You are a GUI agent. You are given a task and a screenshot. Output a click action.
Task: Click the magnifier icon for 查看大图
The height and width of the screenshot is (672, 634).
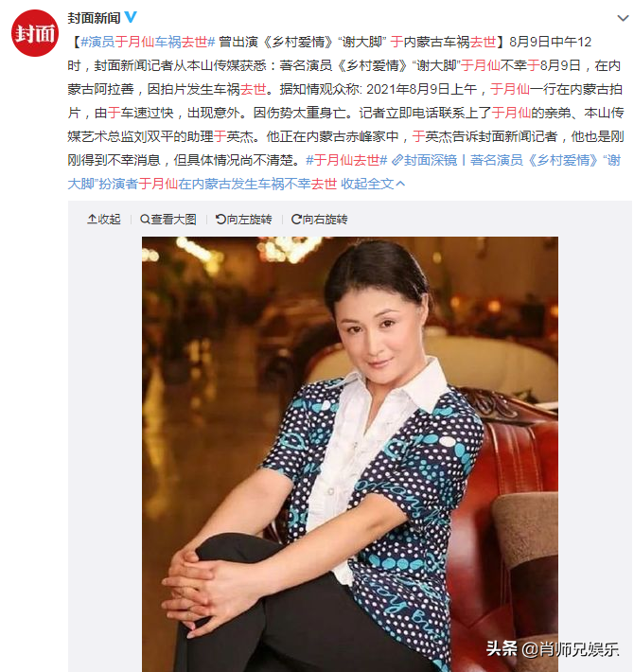point(145,220)
